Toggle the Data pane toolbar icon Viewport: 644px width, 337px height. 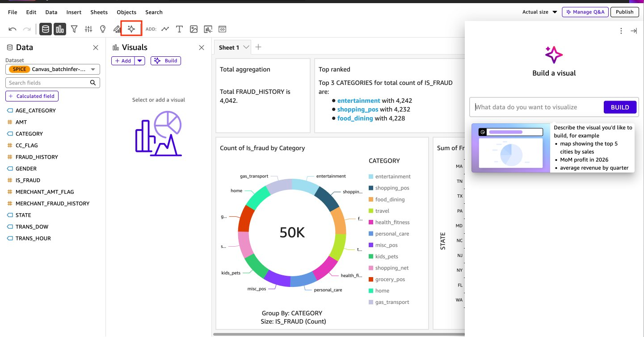45,29
